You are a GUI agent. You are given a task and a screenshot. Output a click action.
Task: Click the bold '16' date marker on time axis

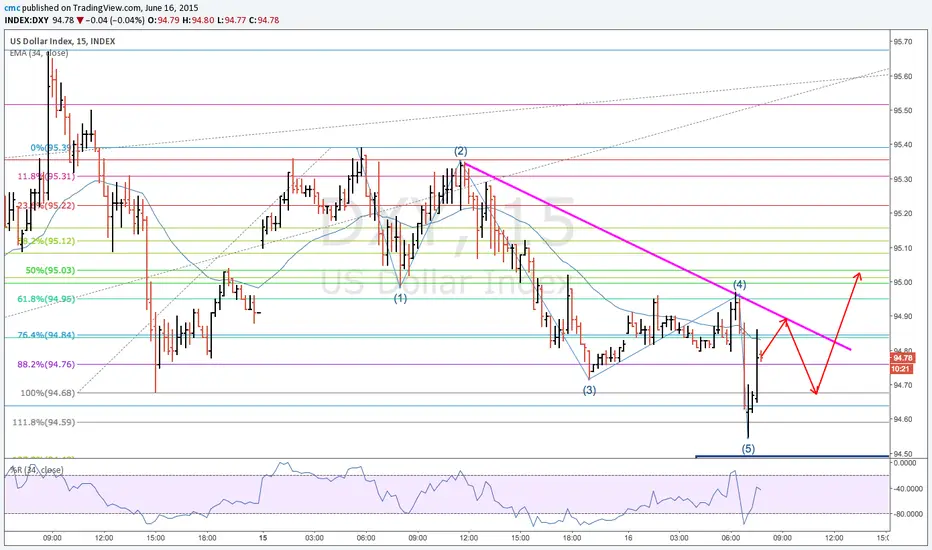629,538
